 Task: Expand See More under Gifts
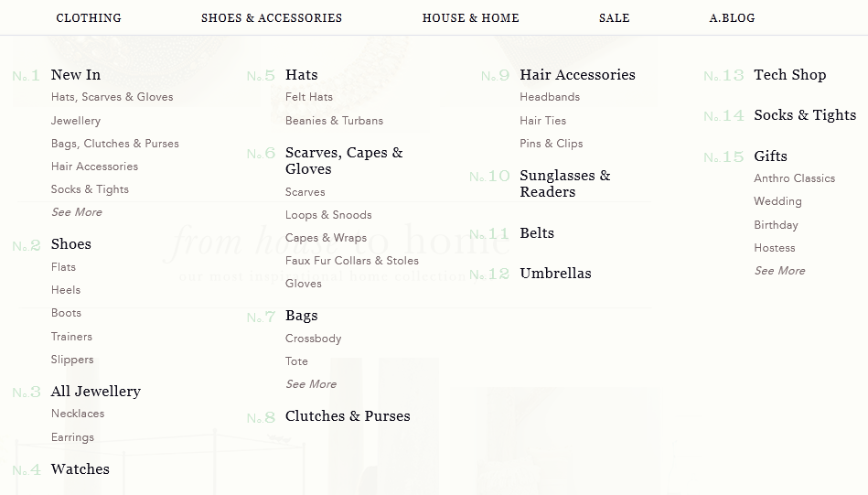(x=779, y=271)
